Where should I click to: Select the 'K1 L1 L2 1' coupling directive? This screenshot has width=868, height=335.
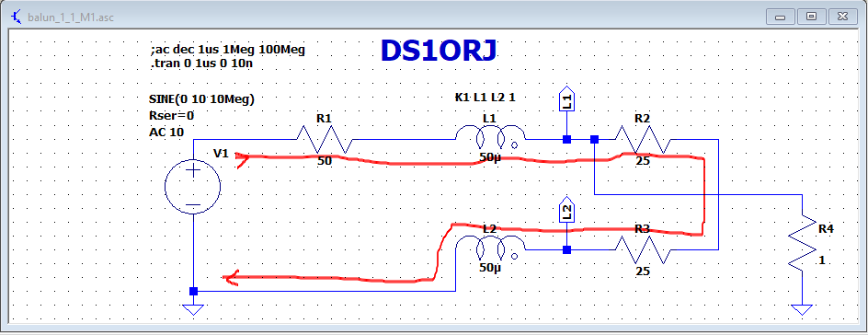click(485, 98)
